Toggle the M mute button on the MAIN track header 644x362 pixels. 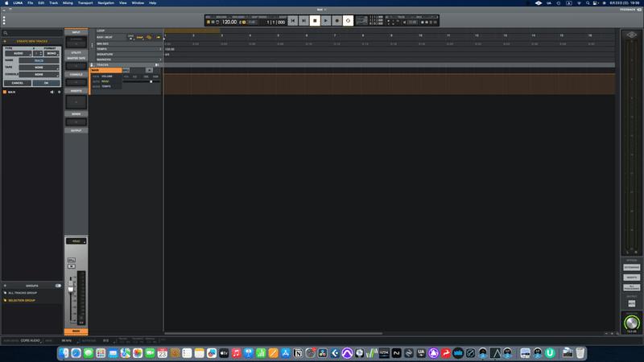point(149,70)
